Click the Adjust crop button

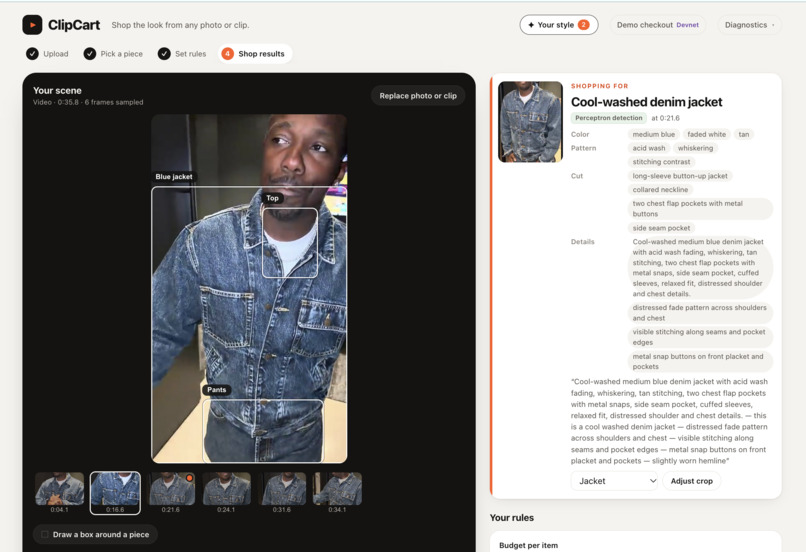(691, 481)
